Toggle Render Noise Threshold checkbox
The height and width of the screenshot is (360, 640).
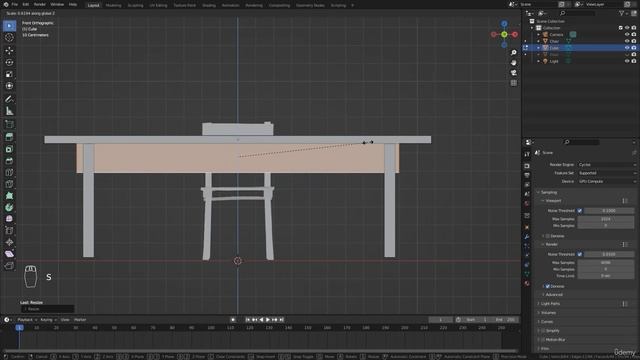pyautogui.click(x=580, y=254)
